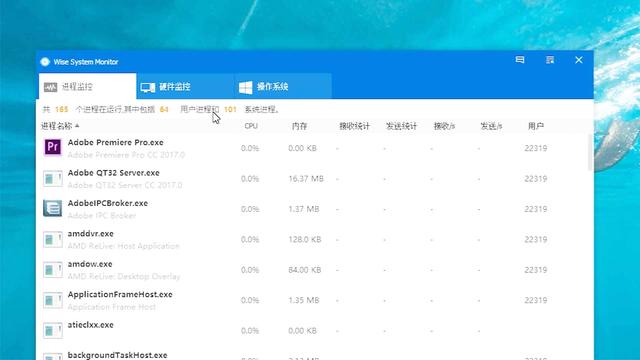The image size is (640, 360).
Task: Click the Wise System Monitor logo icon
Action: [x=45, y=62]
